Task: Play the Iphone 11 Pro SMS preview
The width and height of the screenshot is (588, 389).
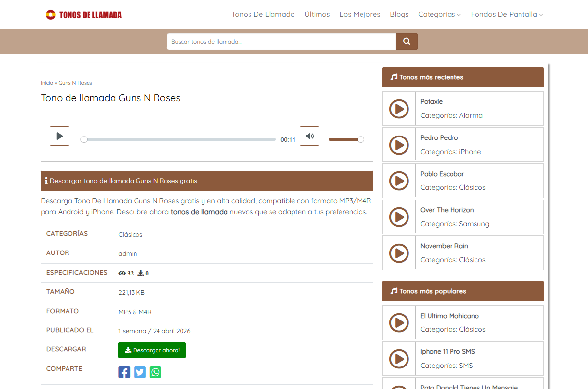Action: click(x=399, y=359)
